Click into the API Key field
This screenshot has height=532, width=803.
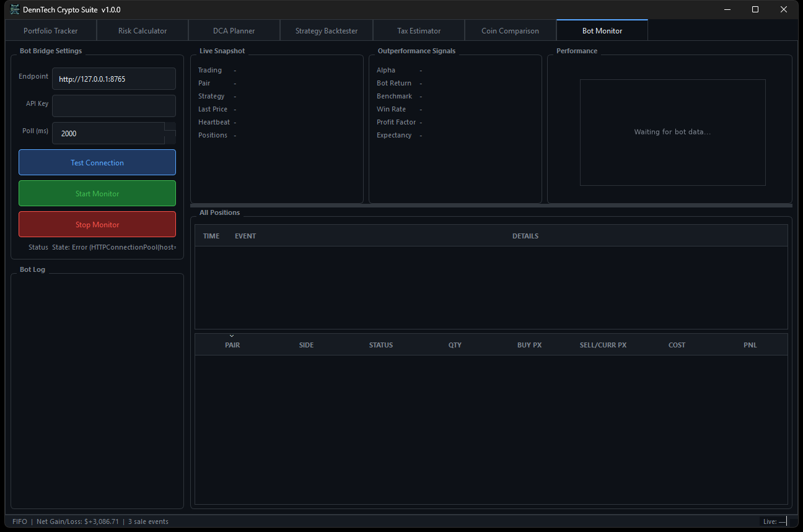[114, 106]
